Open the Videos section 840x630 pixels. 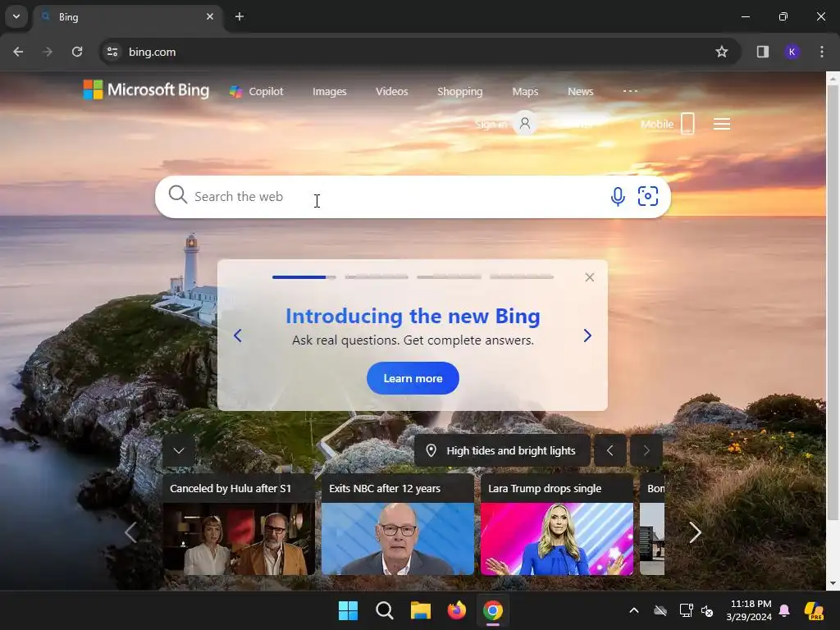[x=391, y=92]
